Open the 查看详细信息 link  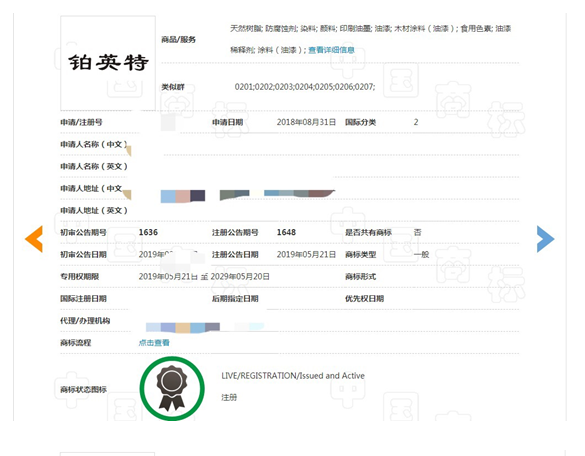[331, 50]
